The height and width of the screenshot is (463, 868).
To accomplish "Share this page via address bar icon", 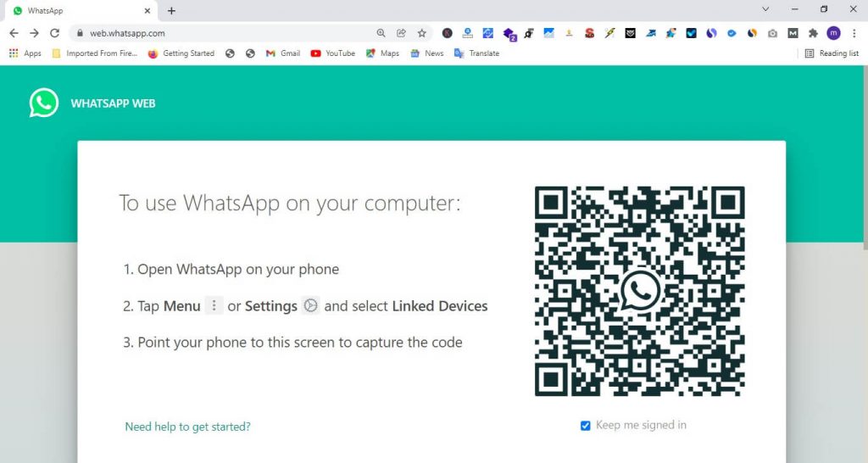I will (401, 33).
